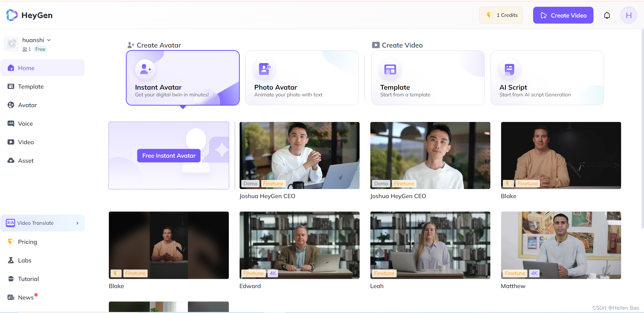The width and height of the screenshot is (644, 313).
Task: Open the Labs page
Action: coord(42,260)
